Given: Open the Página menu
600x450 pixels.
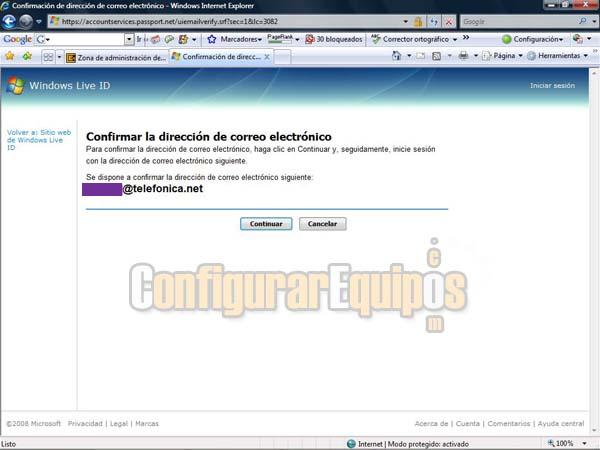Looking at the screenshot, I should [502, 56].
